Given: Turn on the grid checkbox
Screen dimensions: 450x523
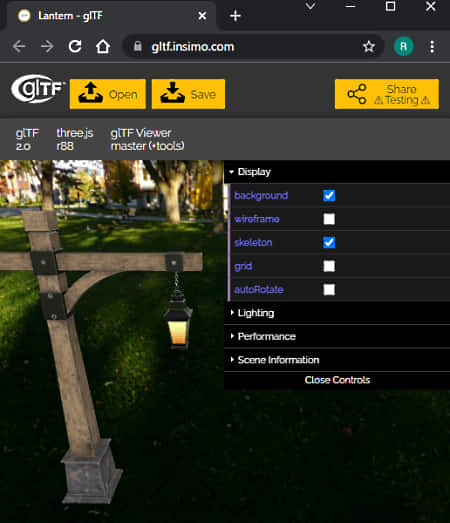Looking at the screenshot, I should click(x=329, y=266).
